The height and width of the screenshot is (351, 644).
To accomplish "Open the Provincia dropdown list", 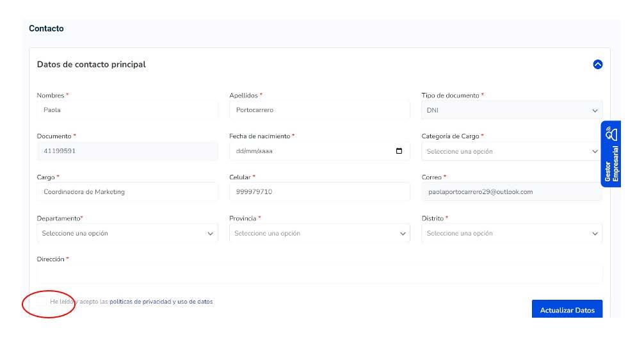I will 319,233.
